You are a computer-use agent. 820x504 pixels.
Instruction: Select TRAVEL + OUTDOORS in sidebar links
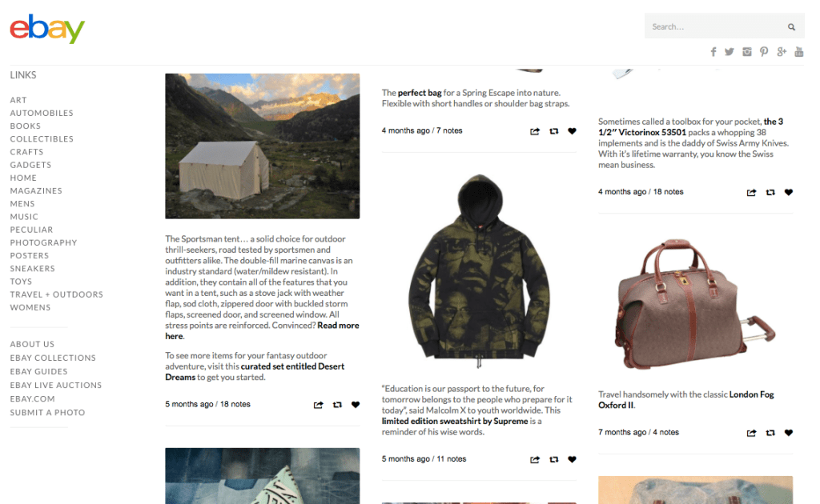pos(57,294)
